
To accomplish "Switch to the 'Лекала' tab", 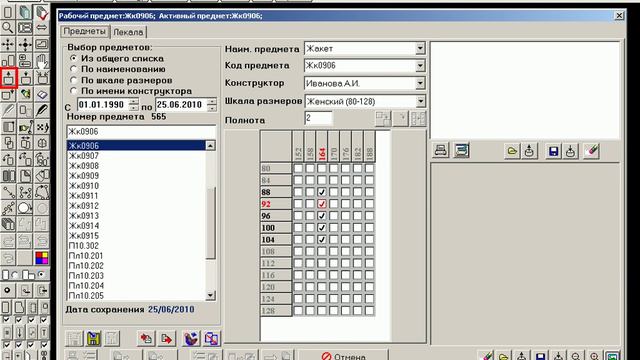I will [x=128, y=32].
